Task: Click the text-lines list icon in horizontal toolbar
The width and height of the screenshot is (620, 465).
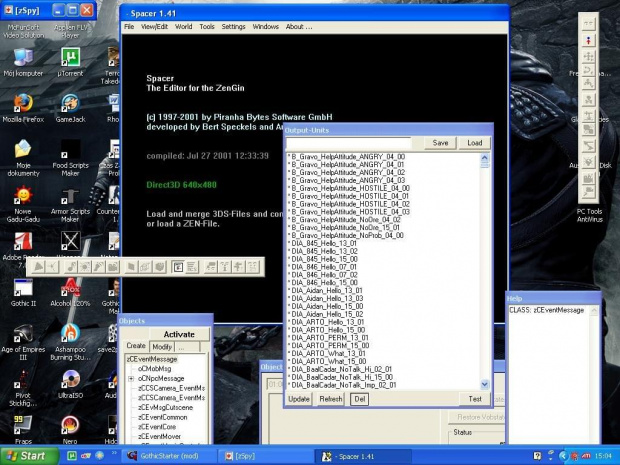Action: [192, 267]
